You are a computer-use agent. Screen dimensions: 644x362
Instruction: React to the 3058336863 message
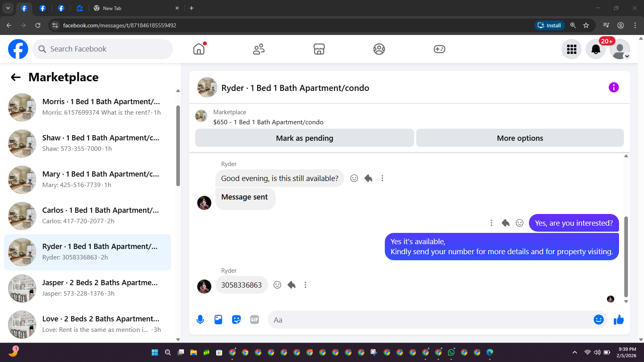[x=277, y=285]
